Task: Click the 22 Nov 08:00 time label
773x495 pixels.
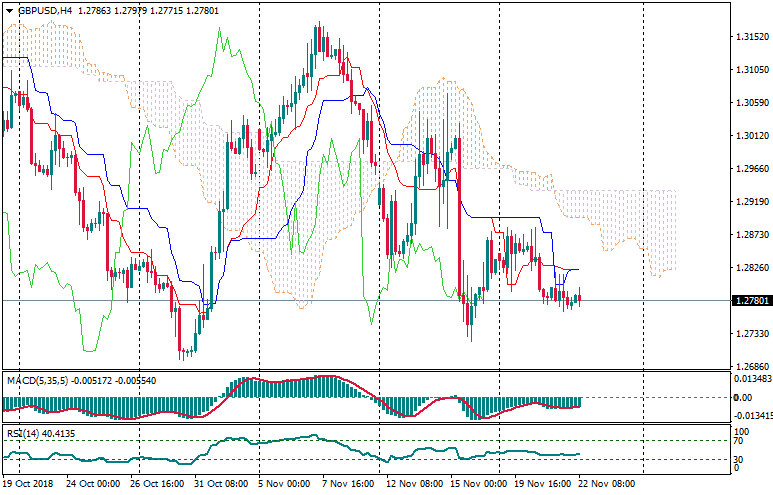Action: tap(606, 483)
